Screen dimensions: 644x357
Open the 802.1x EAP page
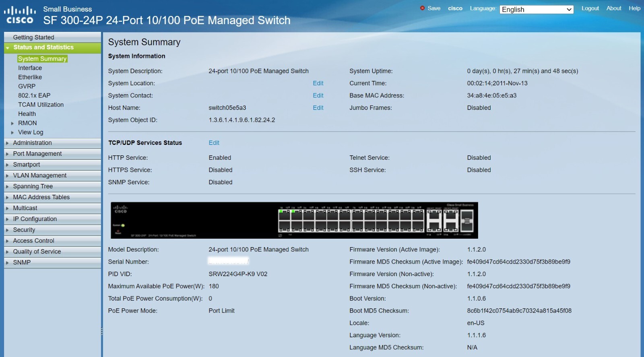[34, 96]
